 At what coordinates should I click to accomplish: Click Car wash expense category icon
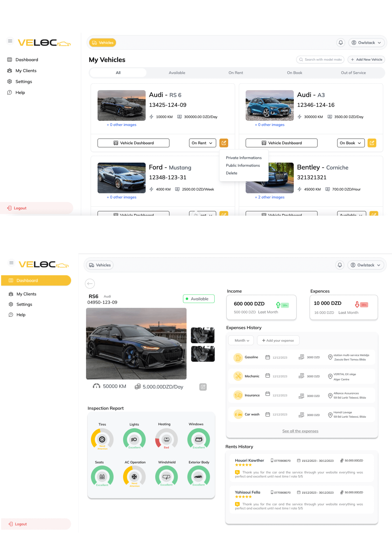238,414
